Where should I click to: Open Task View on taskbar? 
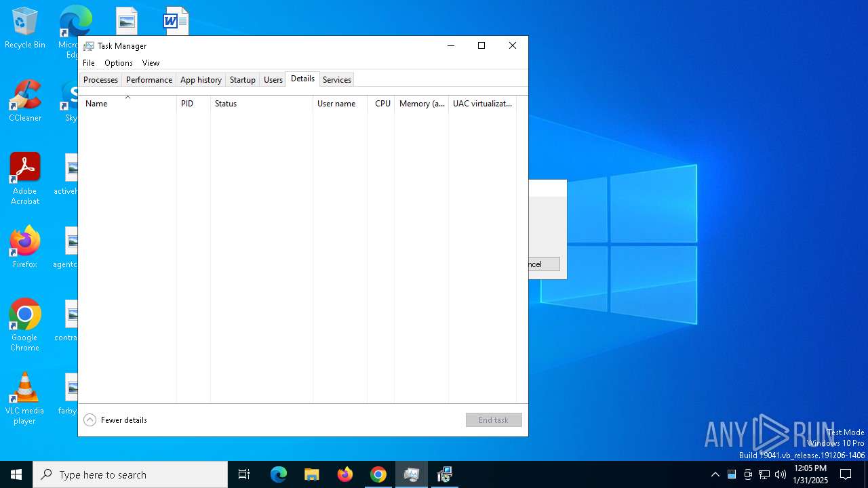[244, 474]
